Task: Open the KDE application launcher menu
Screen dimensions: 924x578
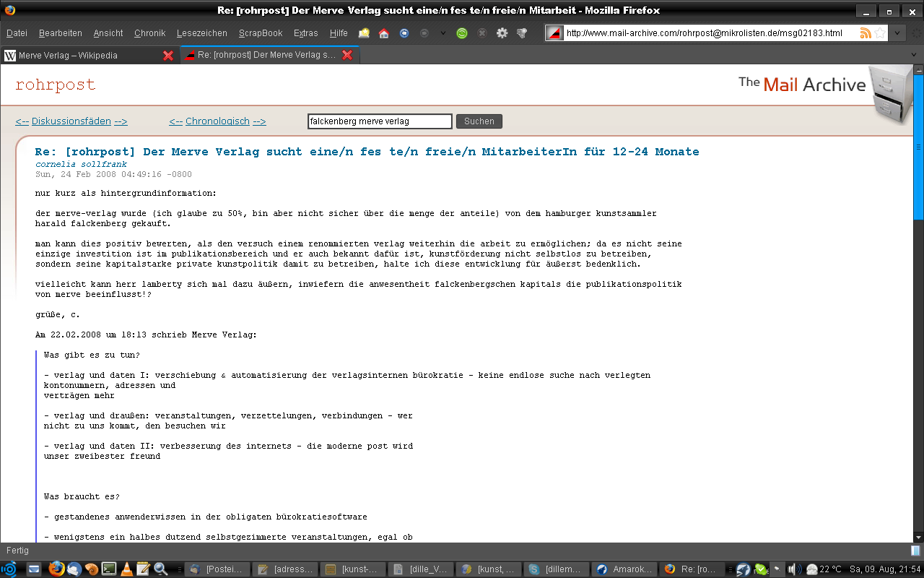Action: tap(10, 569)
